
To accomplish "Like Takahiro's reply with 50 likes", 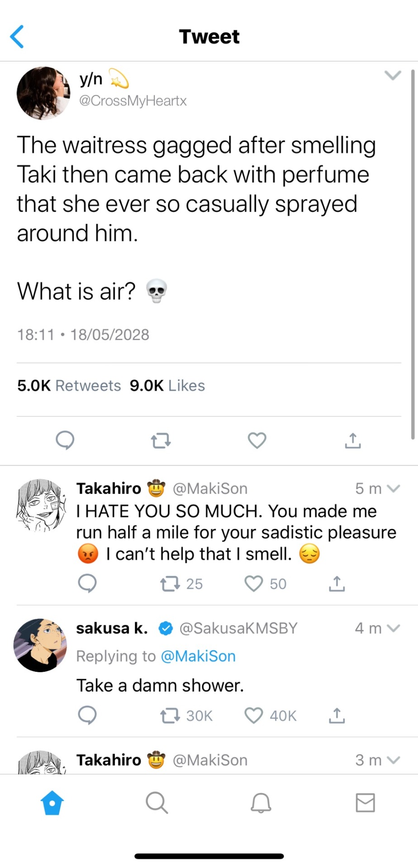I will click(254, 584).
